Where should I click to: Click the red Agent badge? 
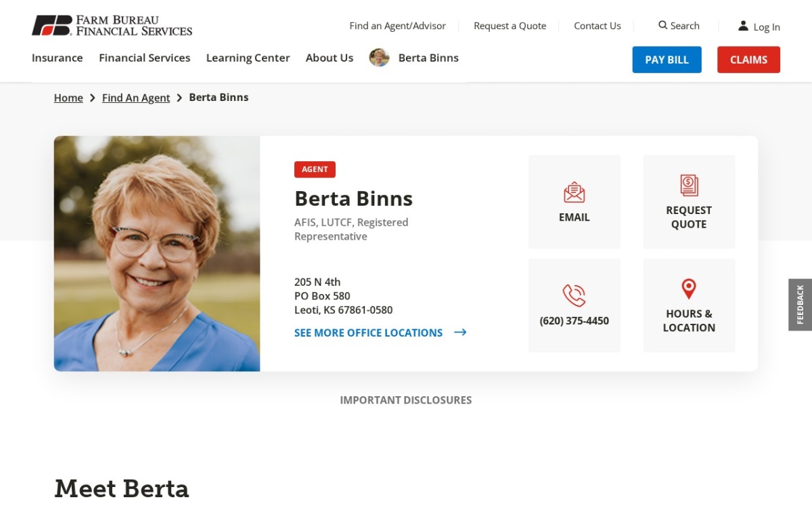click(x=315, y=169)
